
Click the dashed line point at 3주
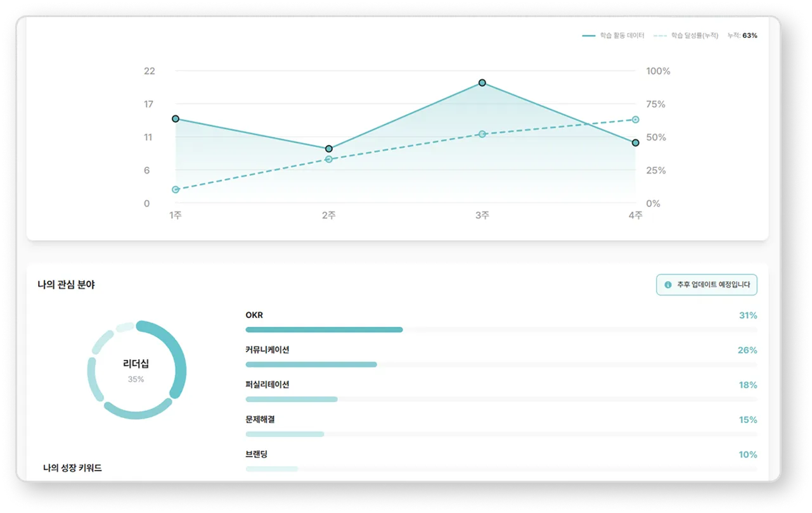pyautogui.click(x=482, y=134)
